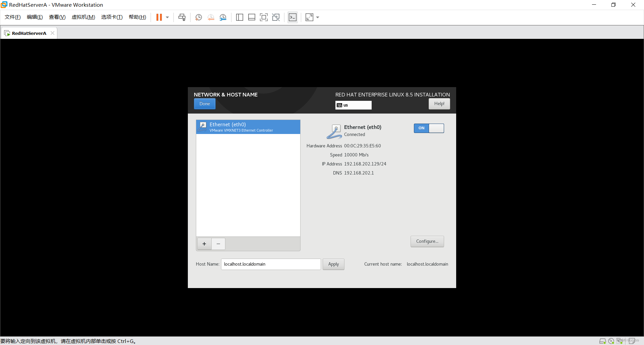Open the stretch display dropdown arrow

(318, 17)
